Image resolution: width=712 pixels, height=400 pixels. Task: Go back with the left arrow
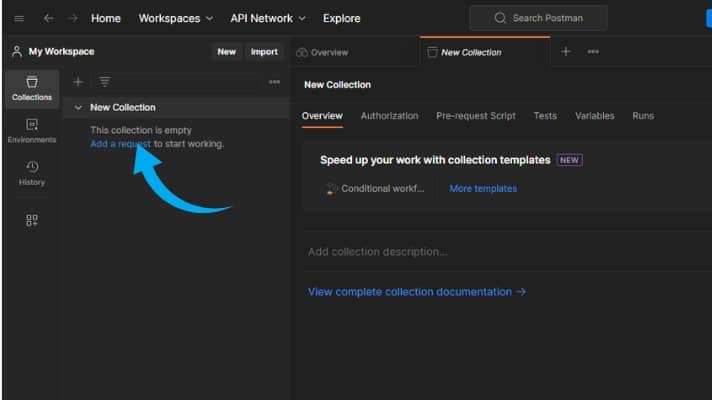tap(49, 19)
